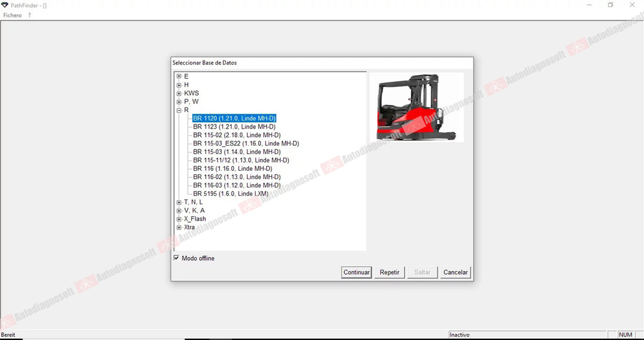Click the T, N, L category label

tap(193, 202)
